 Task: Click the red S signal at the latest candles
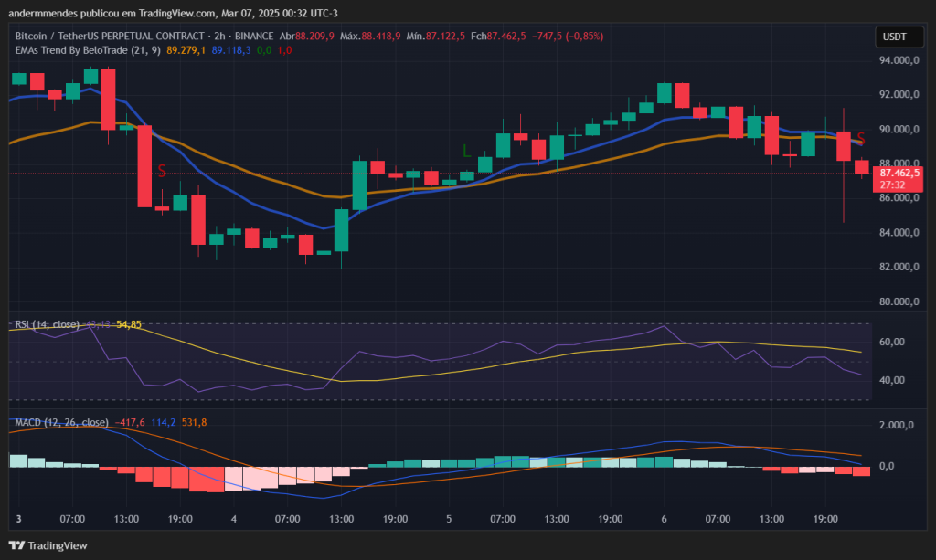861,138
